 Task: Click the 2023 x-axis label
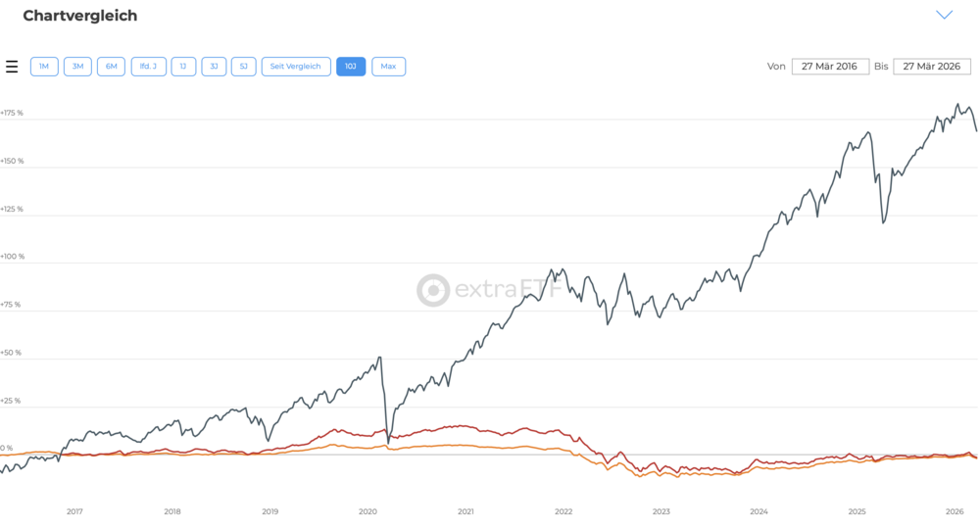pos(661,511)
